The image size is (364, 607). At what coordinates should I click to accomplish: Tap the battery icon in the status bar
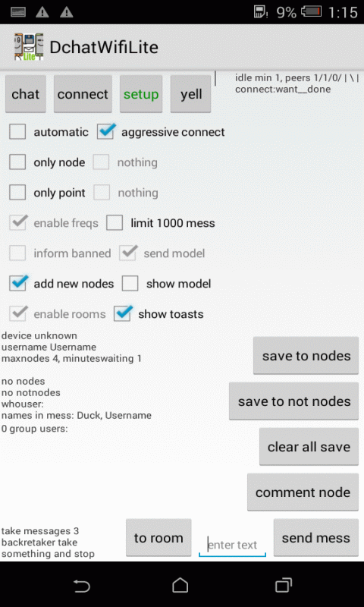tap(312, 11)
